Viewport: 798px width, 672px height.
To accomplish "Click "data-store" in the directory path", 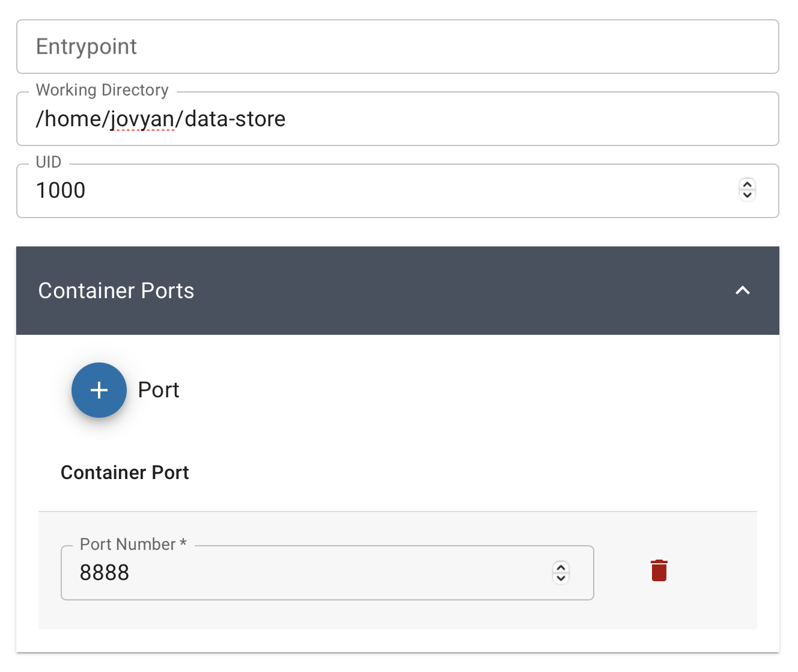I will click(x=235, y=119).
